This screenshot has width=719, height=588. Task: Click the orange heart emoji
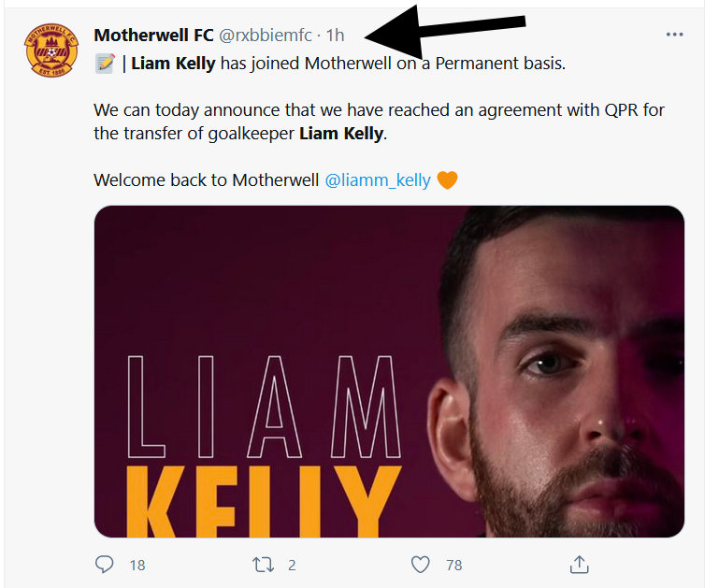(x=447, y=179)
